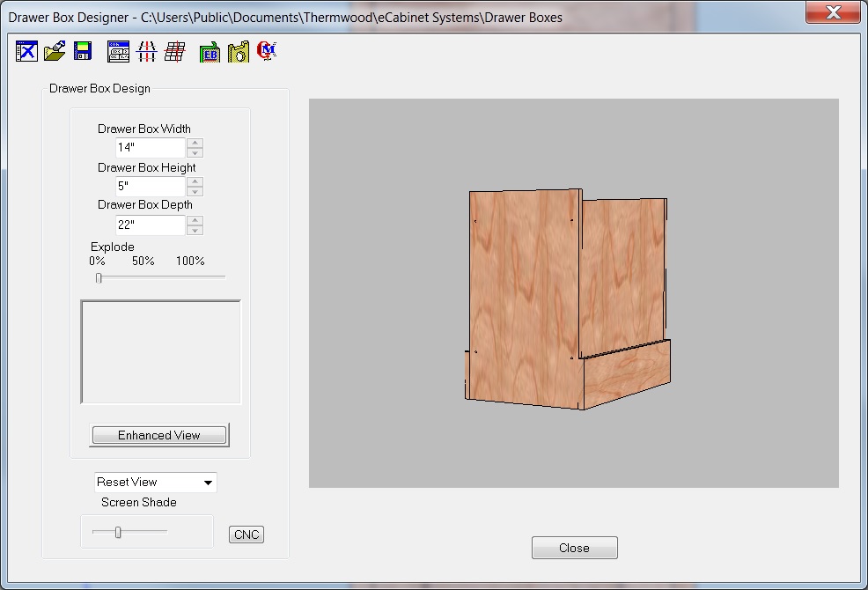Click the red and blue CM icon
This screenshot has width=868, height=590.
(x=266, y=52)
